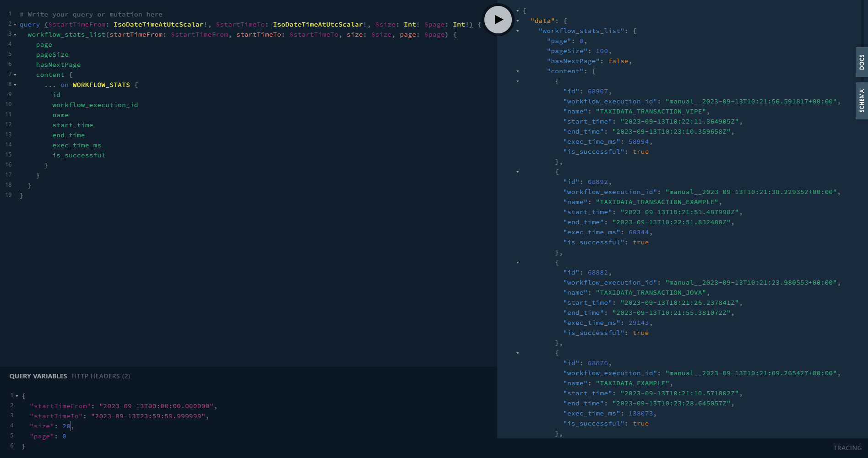Fold the content block on line 7
The height and width of the screenshot is (458, 868).
pos(15,75)
